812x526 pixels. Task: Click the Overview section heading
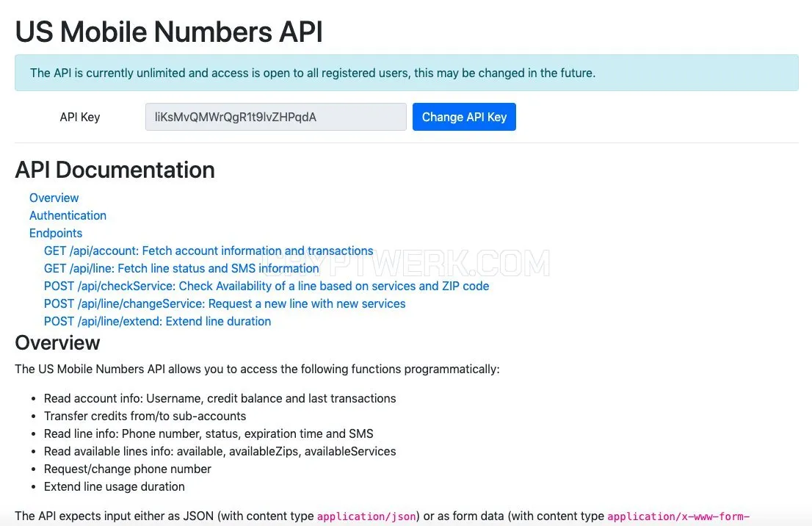[57, 343]
